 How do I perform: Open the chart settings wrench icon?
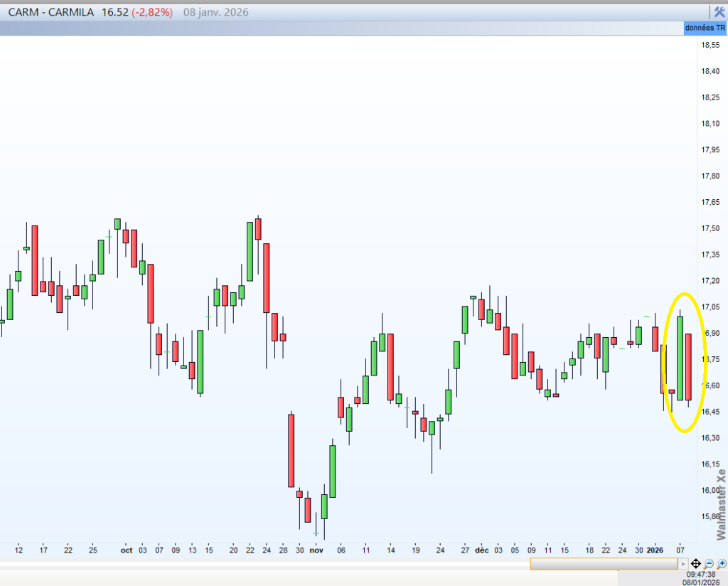pos(719,12)
